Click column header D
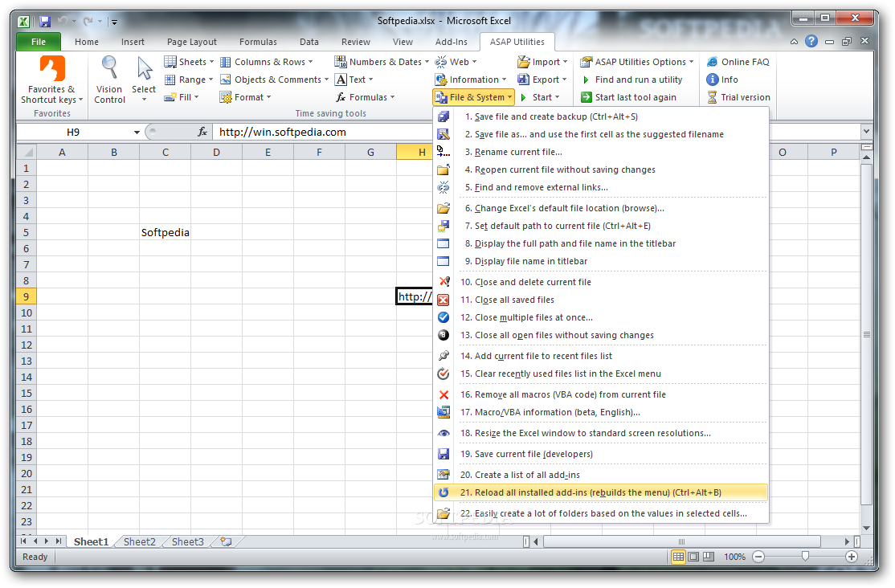 click(216, 152)
